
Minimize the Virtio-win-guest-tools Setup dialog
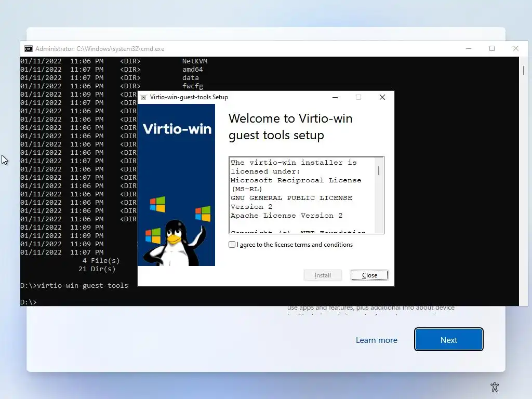tap(335, 97)
